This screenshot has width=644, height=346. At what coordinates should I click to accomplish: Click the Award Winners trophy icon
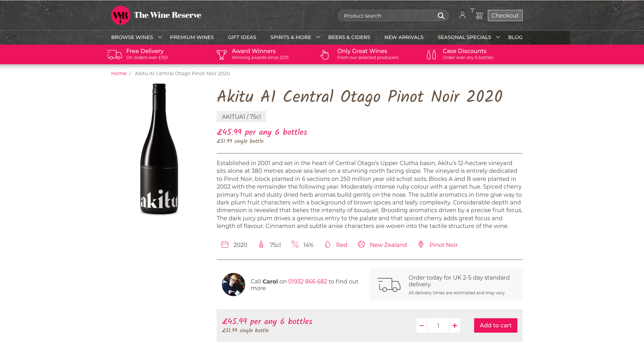[x=222, y=54]
